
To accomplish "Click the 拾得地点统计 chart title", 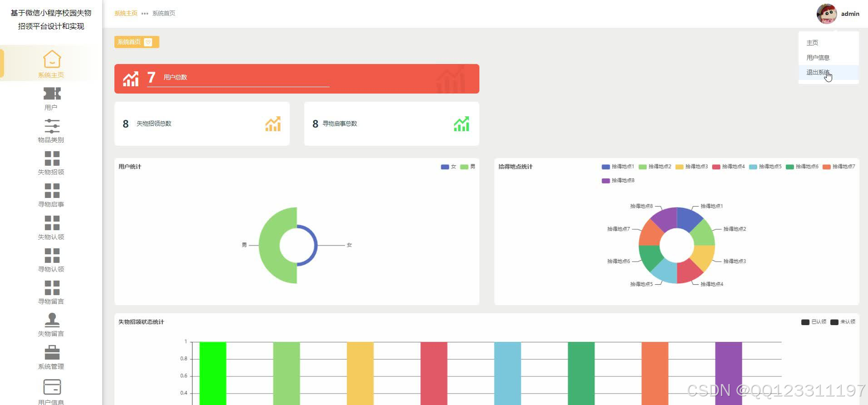I will 515,167.
